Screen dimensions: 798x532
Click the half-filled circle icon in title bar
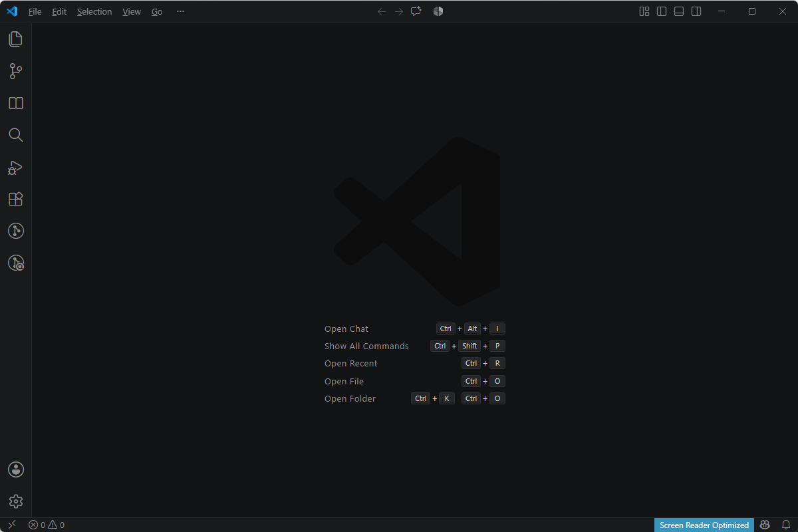pos(438,11)
